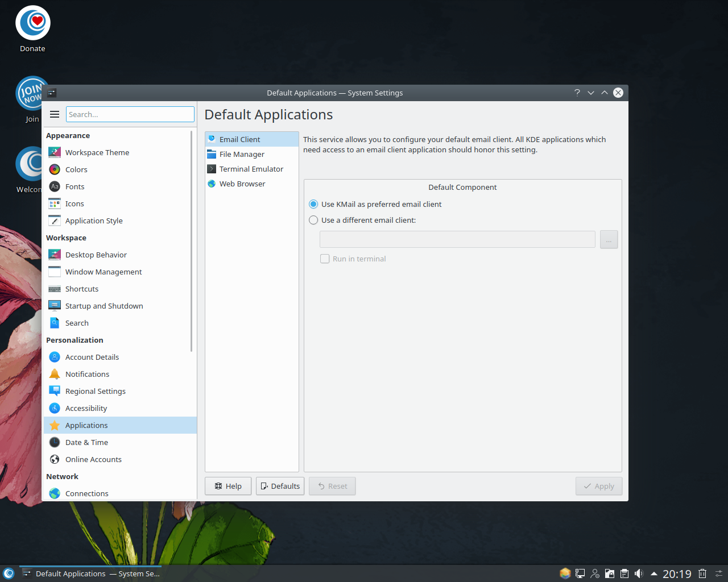The height and width of the screenshot is (582, 728).
Task: Click the Reset button
Action: (332, 486)
